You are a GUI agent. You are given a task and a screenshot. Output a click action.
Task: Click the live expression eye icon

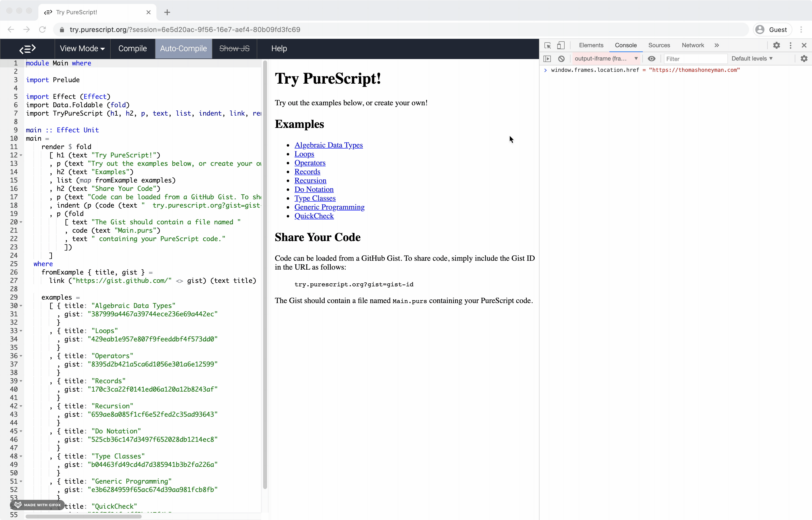(x=651, y=59)
